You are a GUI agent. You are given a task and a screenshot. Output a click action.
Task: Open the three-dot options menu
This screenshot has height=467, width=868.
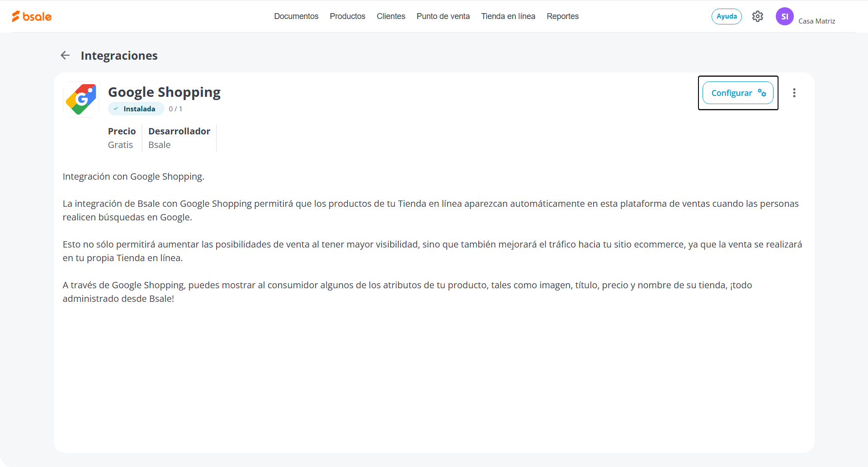click(794, 93)
